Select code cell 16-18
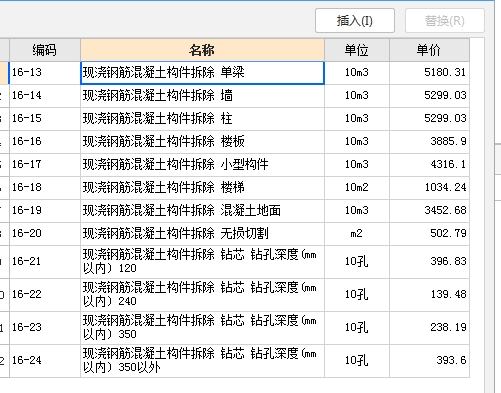The height and width of the screenshot is (393, 501). (x=45, y=188)
